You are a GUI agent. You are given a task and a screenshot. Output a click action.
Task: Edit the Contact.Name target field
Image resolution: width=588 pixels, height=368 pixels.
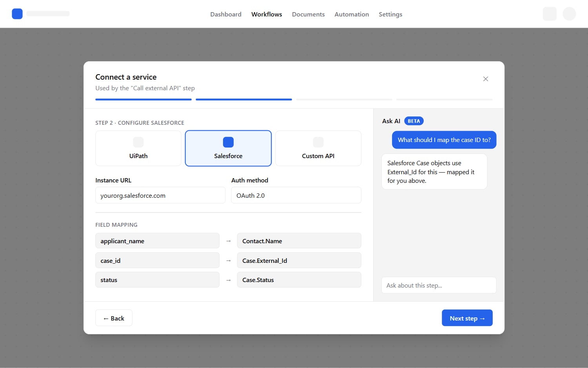(299, 241)
